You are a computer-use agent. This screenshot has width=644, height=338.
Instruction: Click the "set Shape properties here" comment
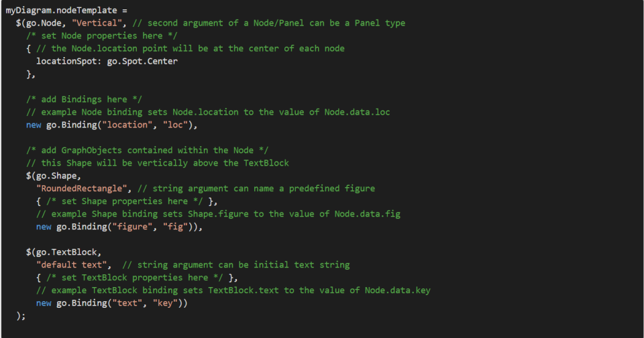pyautogui.click(x=126, y=201)
